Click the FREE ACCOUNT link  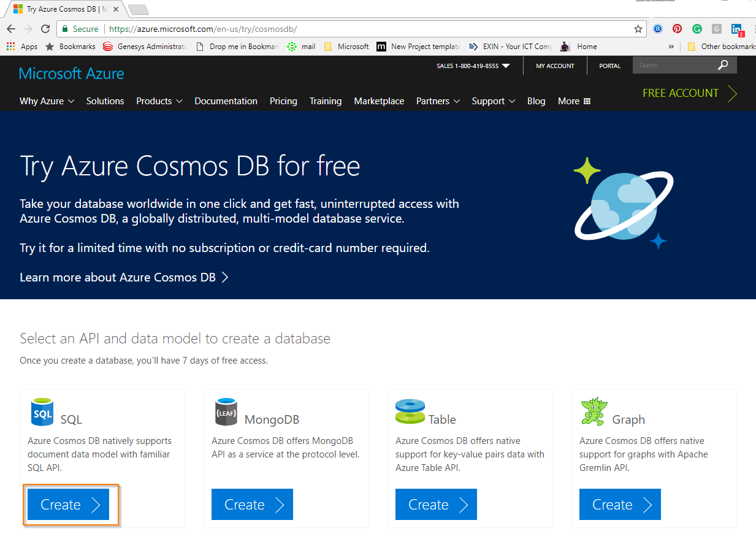point(690,93)
